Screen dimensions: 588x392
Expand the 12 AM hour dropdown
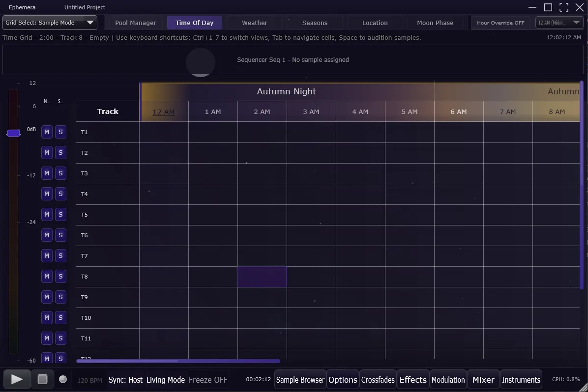pyautogui.click(x=559, y=23)
